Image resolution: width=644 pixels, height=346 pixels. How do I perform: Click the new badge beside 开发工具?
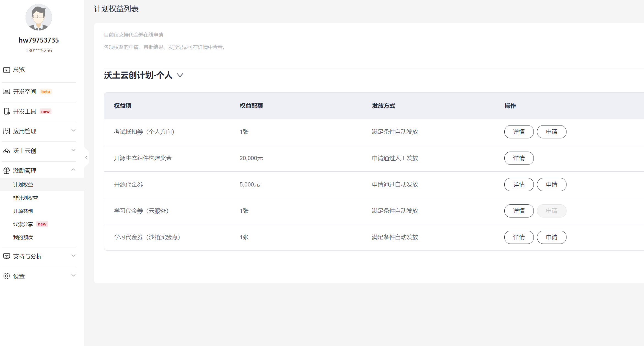[x=45, y=111]
